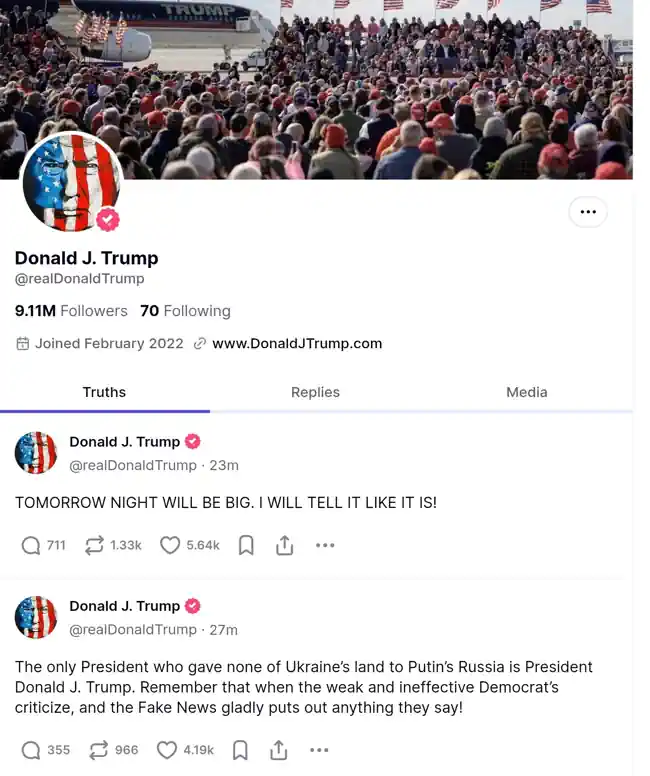The image size is (650, 776).
Task: View the 70 Following list
Action: [x=186, y=311]
